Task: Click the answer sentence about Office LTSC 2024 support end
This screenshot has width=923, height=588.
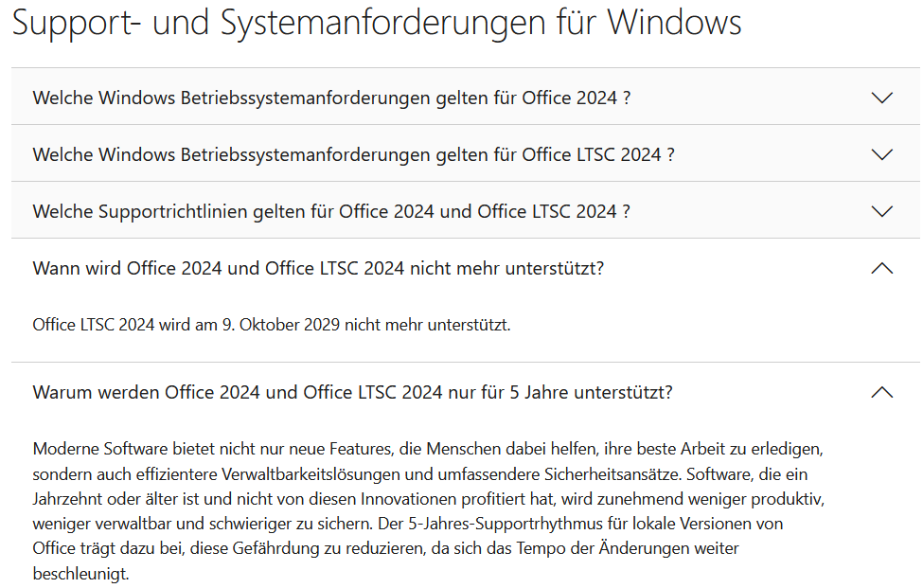Action: coord(272,326)
